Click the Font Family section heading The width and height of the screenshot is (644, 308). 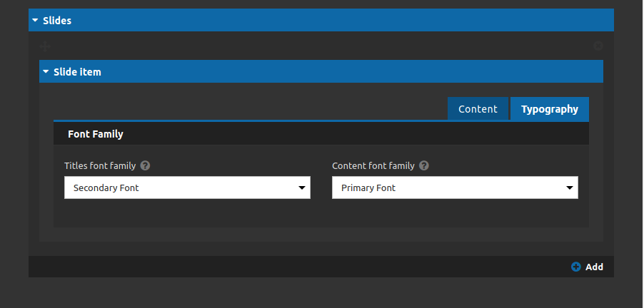click(96, 134)
